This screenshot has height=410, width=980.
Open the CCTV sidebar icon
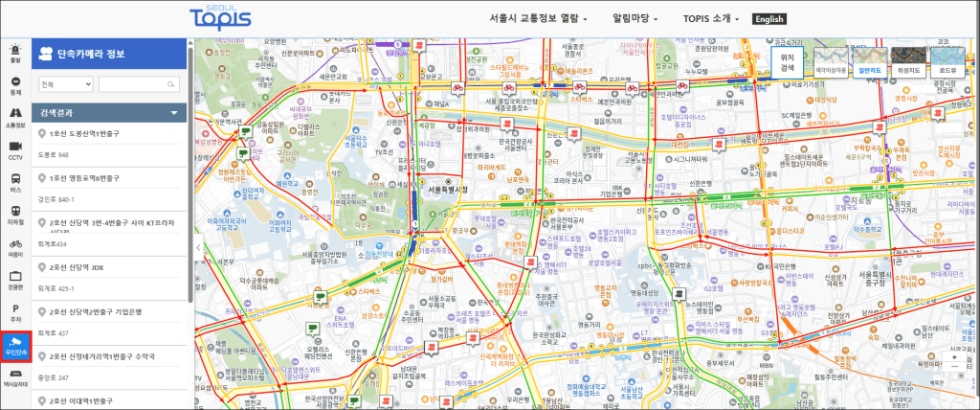14,150
